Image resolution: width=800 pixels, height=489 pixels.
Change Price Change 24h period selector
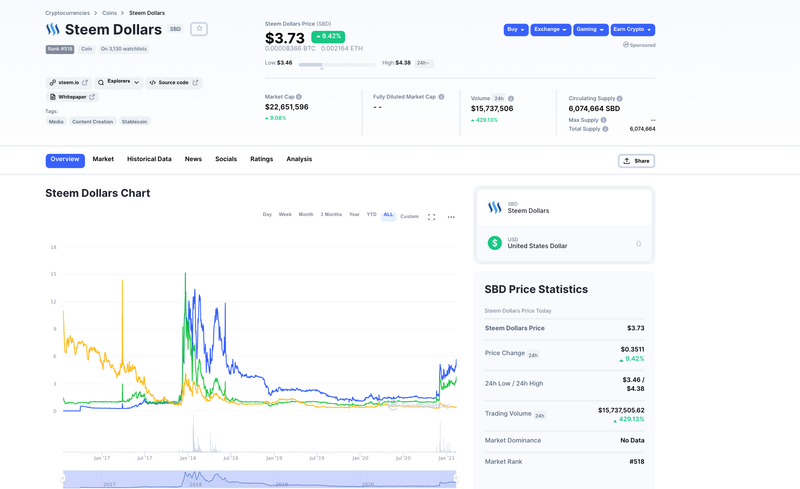(533, 355)
